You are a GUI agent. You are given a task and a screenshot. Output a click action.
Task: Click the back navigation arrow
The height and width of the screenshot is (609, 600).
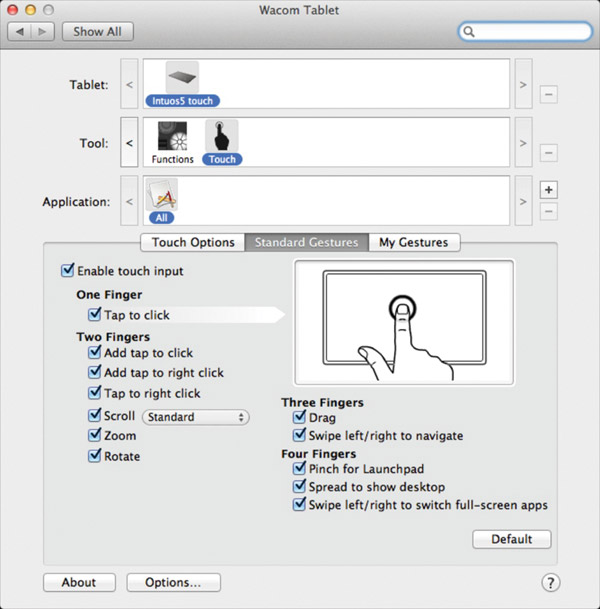(19, 31)
